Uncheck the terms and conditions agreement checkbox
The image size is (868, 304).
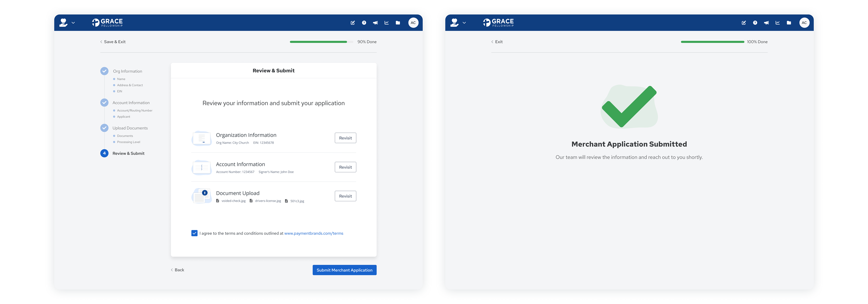tap(194, 233)
